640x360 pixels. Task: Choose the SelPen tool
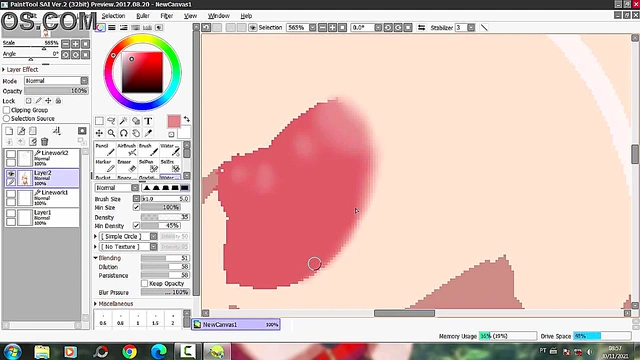point(148,166)
